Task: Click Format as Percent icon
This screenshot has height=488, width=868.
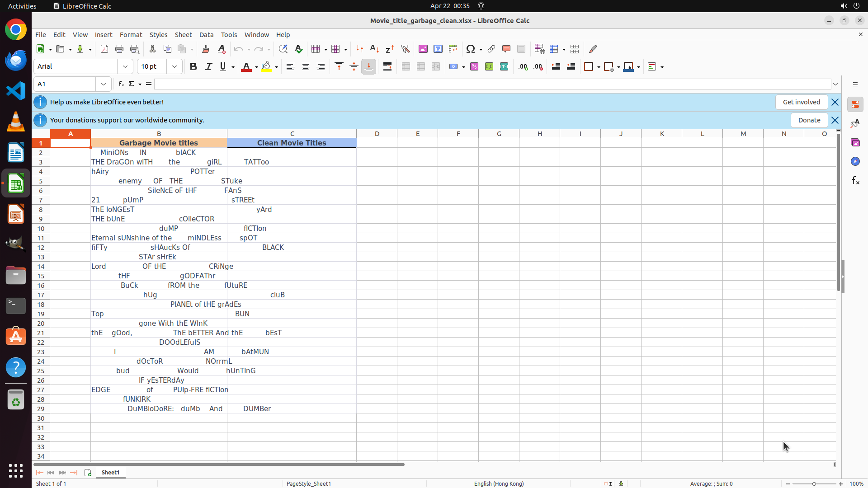Action: tap(474, 66)
